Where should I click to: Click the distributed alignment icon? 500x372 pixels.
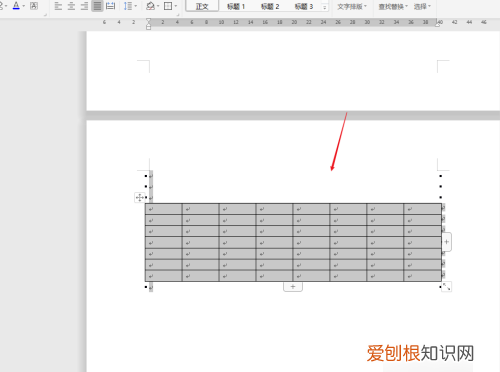coord(110,6)
